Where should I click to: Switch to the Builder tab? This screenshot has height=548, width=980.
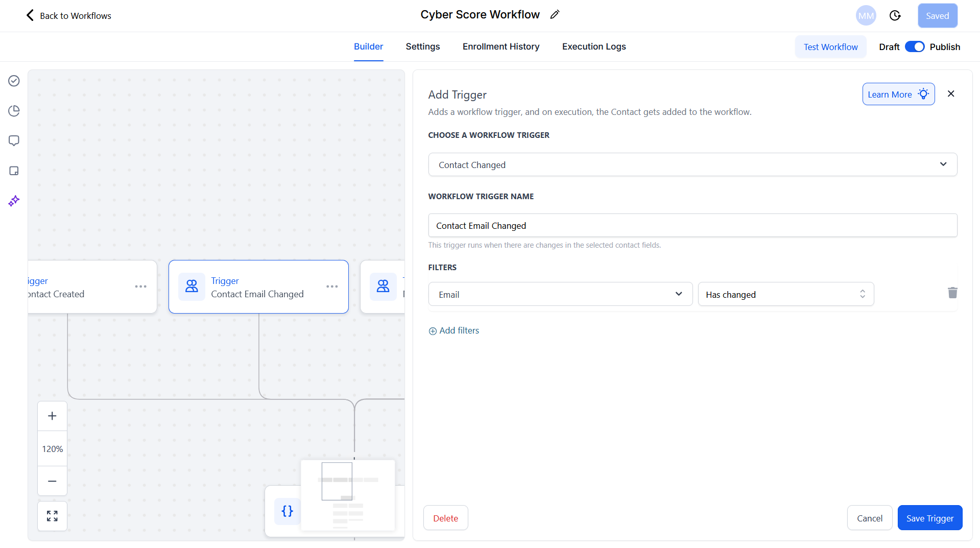point(368,46)
